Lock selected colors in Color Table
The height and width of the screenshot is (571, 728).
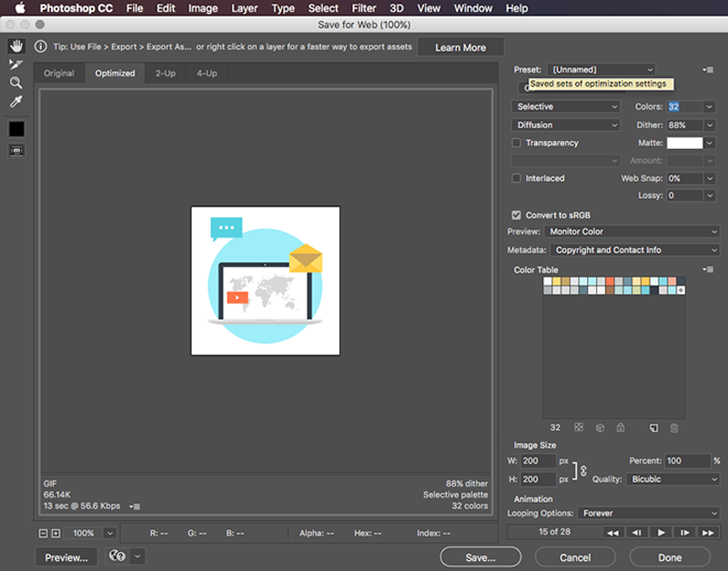point(621,427)
